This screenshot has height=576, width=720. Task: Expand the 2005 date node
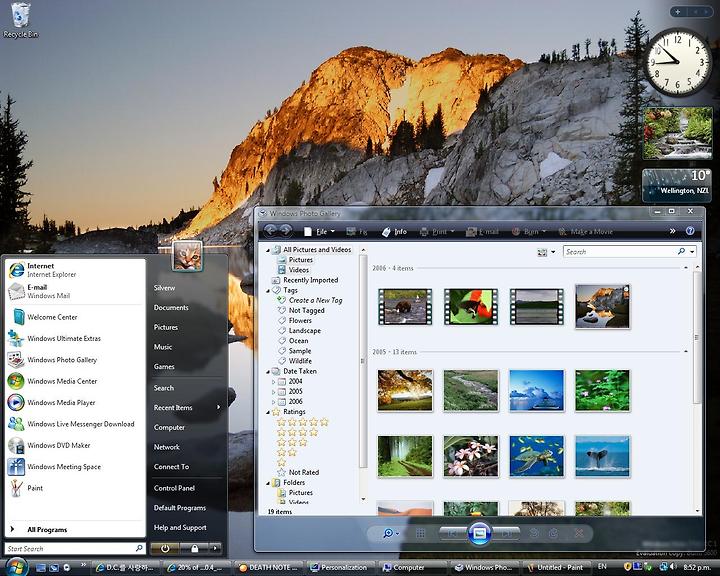pyautogui.click(x=273, y=392)
